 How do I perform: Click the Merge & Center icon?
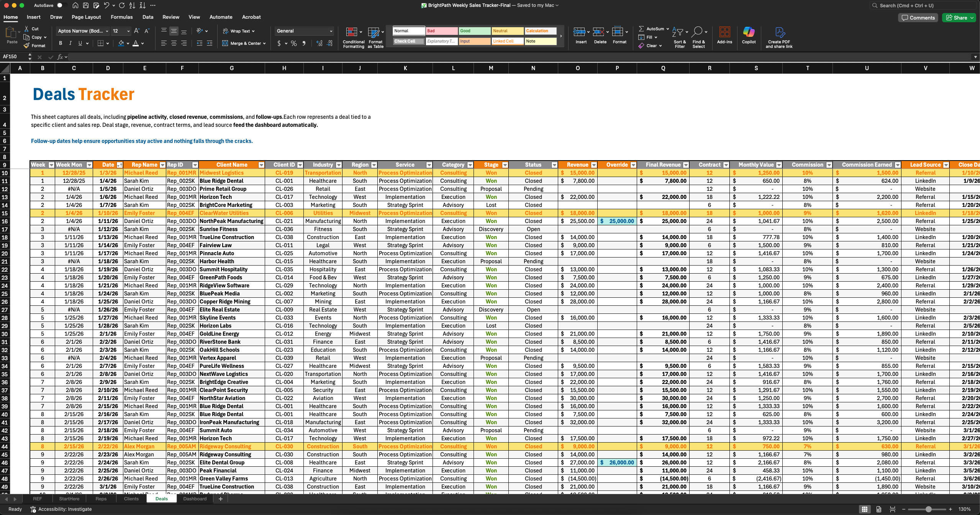(225, 43)
